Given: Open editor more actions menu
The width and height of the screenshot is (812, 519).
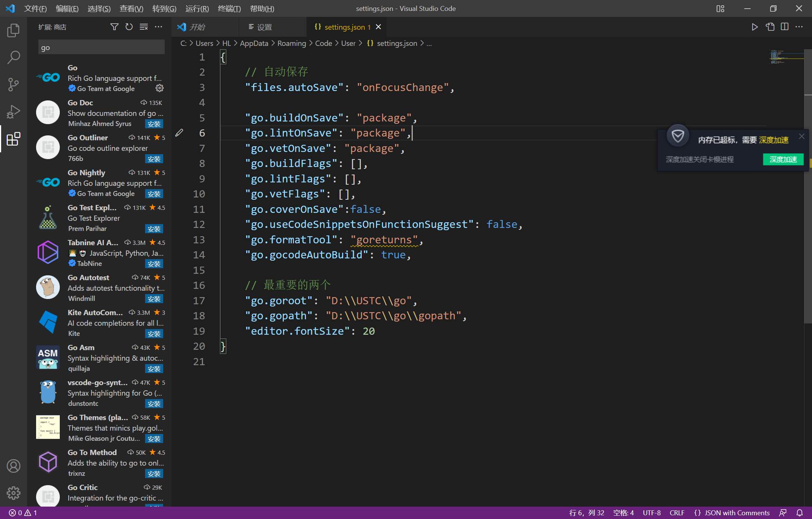Looking at the screenshot, I should (799, 27).
